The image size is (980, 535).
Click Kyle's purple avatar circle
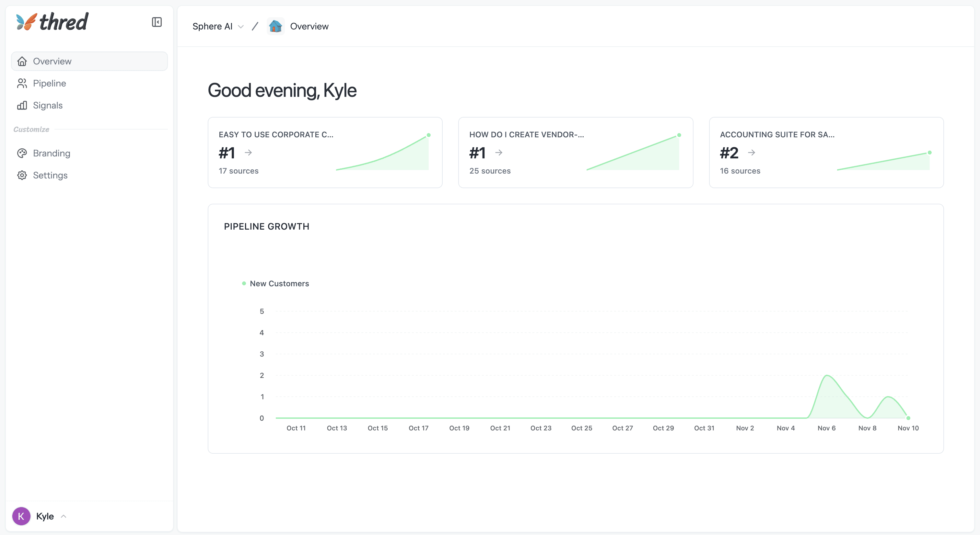tap(21, 516)
